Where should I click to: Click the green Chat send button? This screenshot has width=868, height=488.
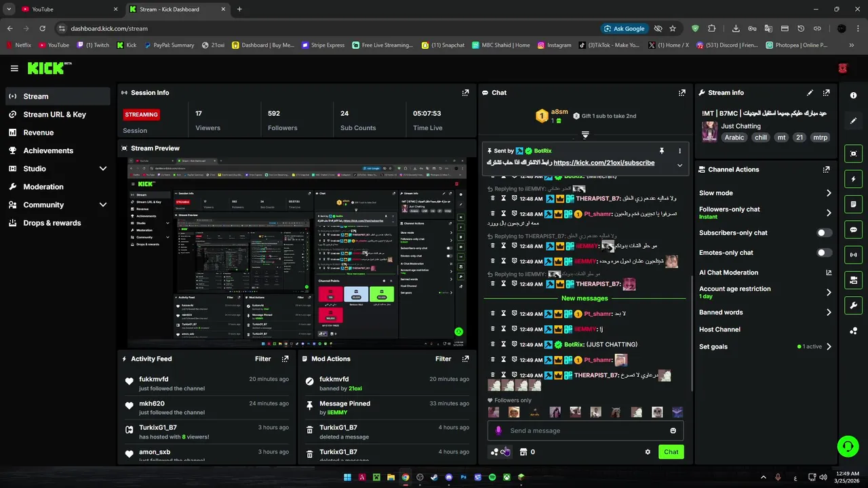(671, 452)
